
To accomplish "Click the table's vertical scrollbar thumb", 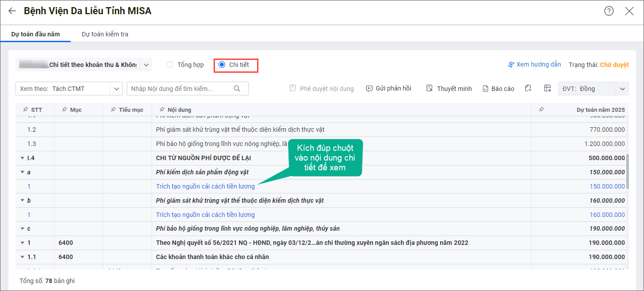I will pyautogui.click(x=628, y=171).
